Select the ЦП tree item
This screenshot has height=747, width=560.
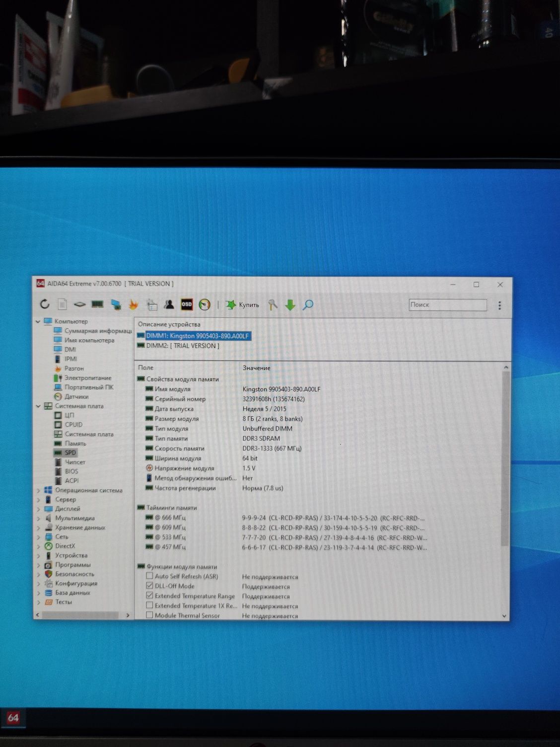pos(70,415)
